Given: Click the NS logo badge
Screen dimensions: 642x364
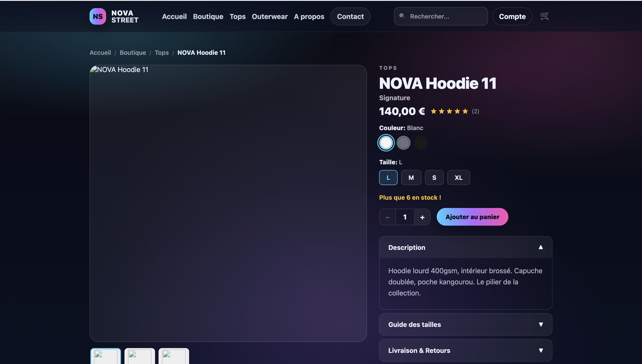Looking at the screenshot, I should click(x=98, y=16).
